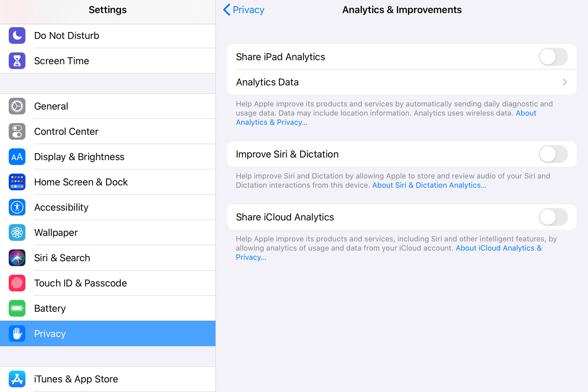
Task: Expand Analytics Data chevron arrow
Action: coord(565,82)
